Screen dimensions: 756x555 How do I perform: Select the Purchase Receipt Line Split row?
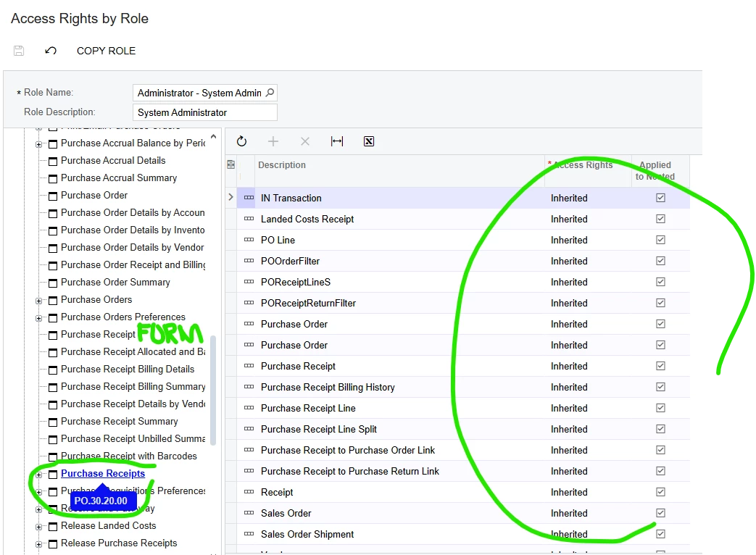[x=319, y=429]
